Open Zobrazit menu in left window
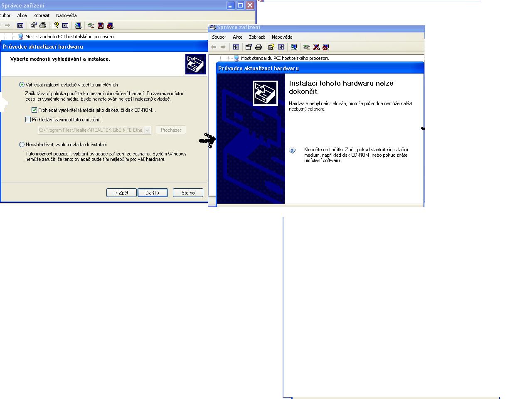The width and height of the screenshot is (532, 399). point(42,15)
